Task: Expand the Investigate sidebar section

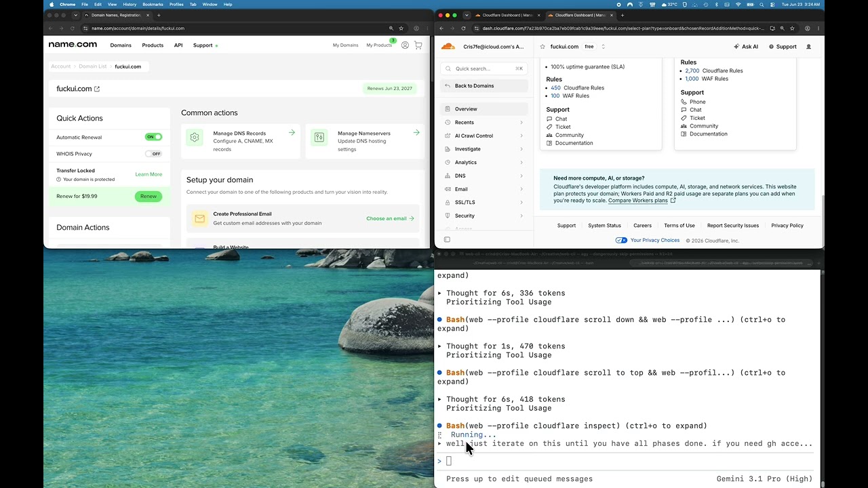Action: click(484, 149)
